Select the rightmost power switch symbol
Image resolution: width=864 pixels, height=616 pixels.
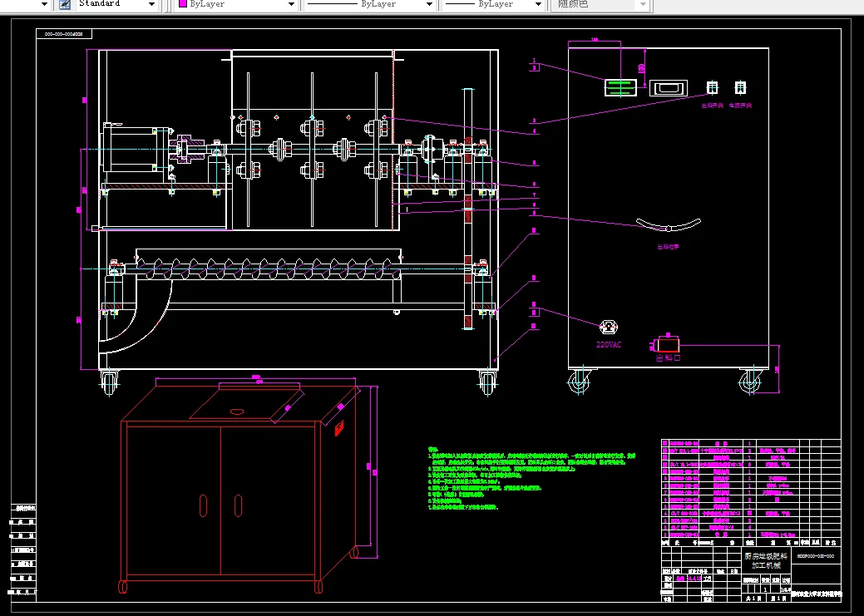click(739, 87)
